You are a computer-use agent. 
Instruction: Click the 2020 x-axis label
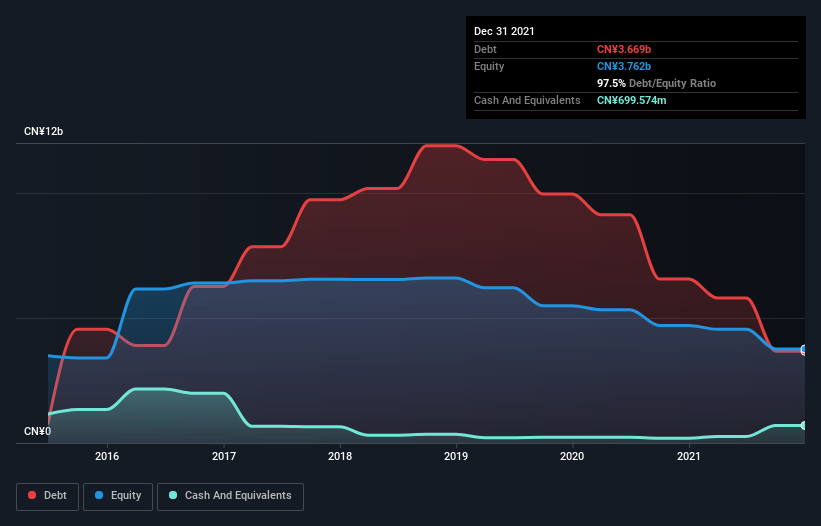click(572, 456)
